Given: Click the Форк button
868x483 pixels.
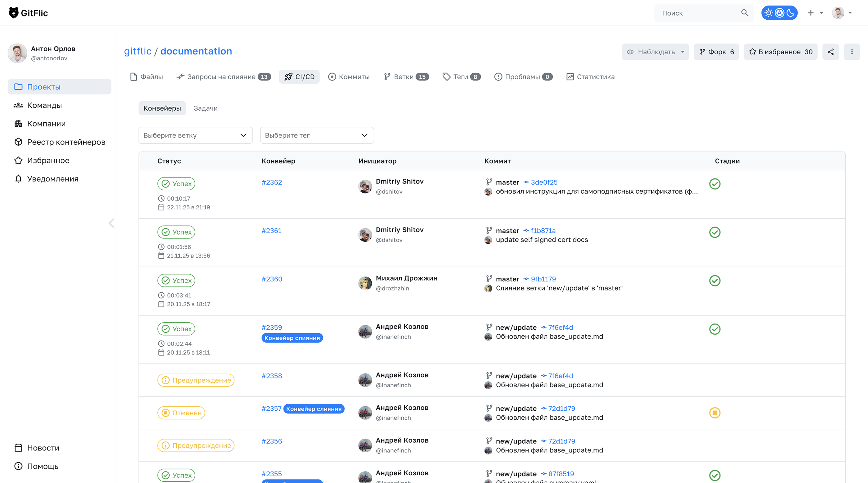Looking at the screenshot, I should click(716, 52).
